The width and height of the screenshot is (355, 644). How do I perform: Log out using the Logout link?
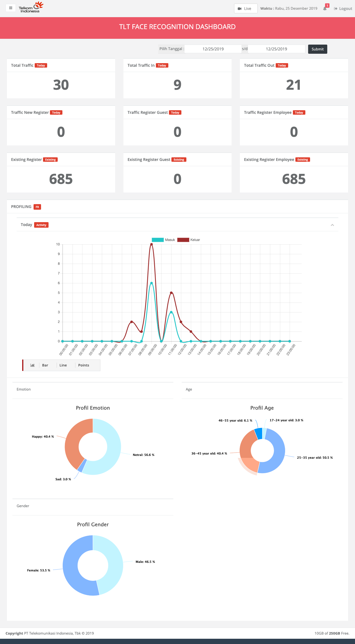(x=343, y=9)
